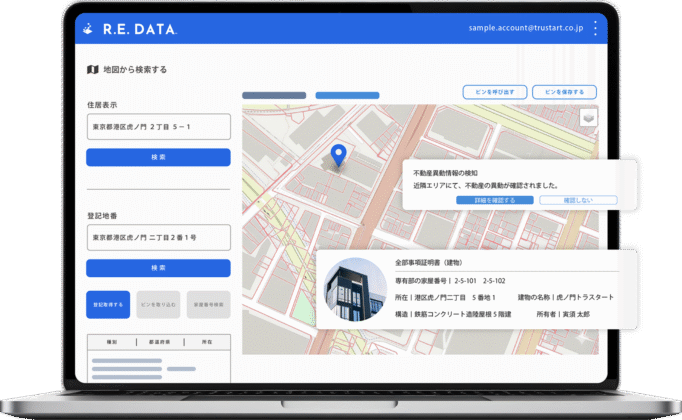682x420 pixels.
Task: Click the ピンを呼び出す button
Action: [494, 92]
